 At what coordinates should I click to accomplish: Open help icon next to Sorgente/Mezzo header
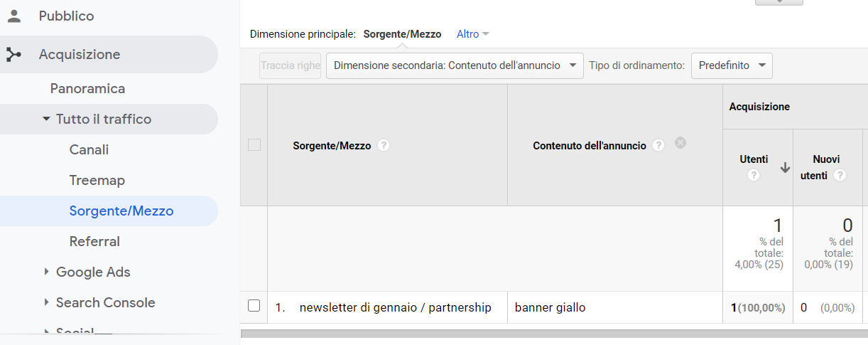click(x=384, y=145)
